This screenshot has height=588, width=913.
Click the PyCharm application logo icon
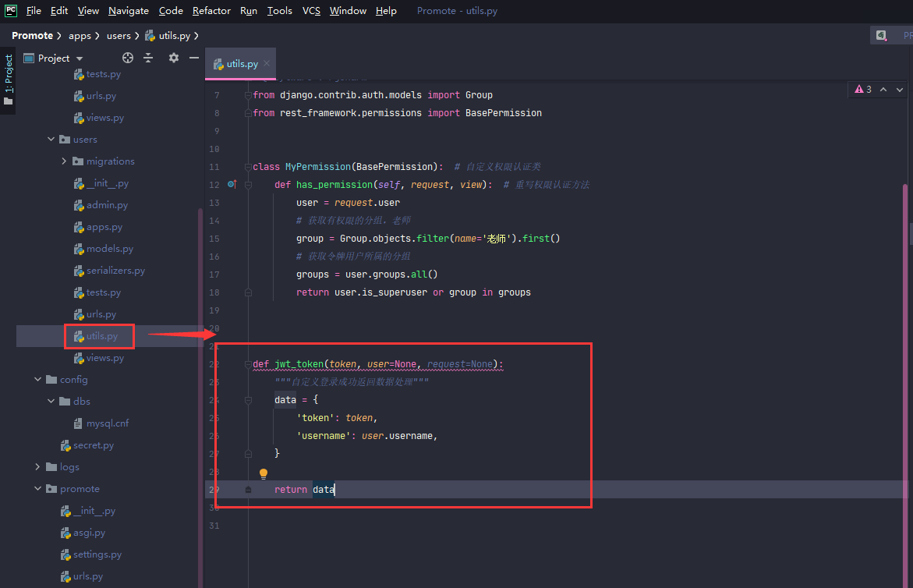[10, 10]
